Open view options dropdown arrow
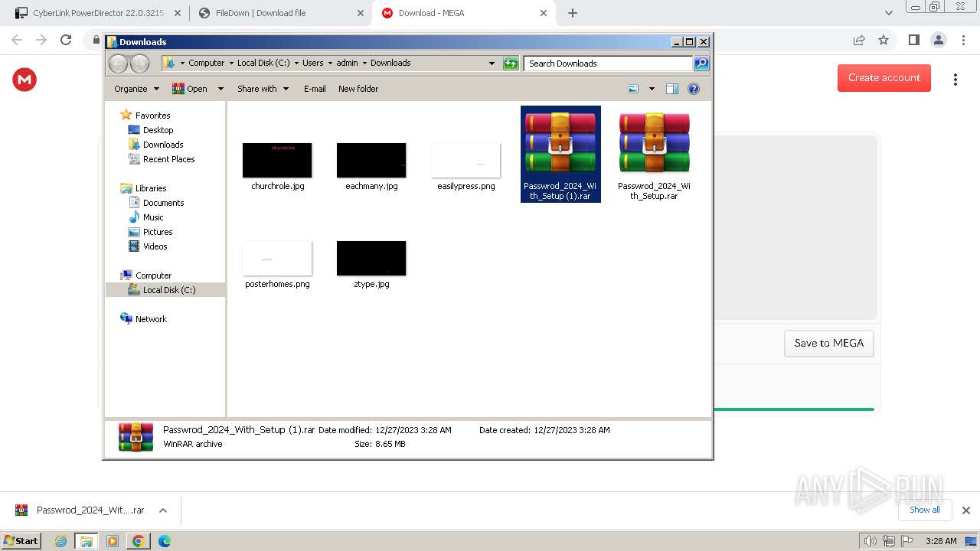The height and width of the screenshot is (551, 980). click(652, 89)
